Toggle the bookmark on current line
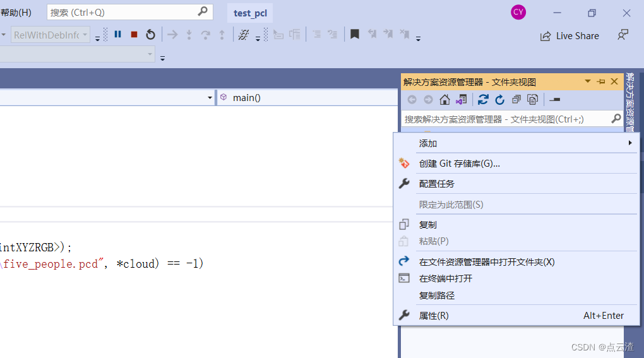The image size is (644, 358). [x=355, y=34]
